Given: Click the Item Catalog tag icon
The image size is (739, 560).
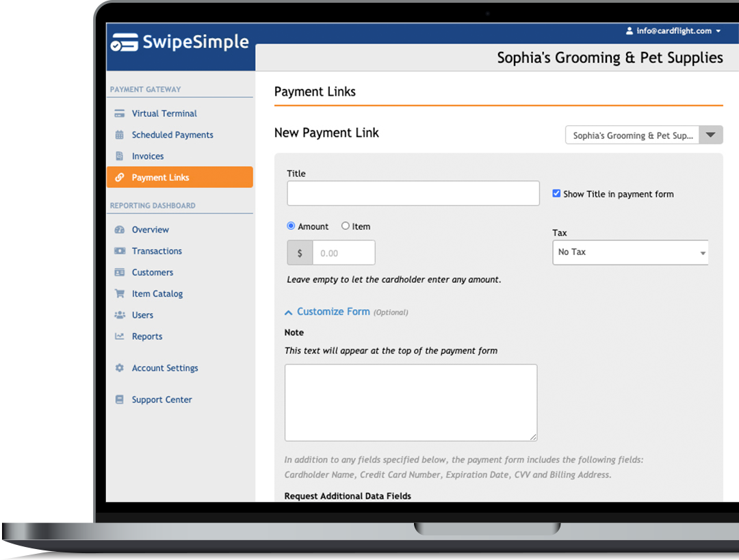Looking at the screenshot, I should click(x=120, y=293).
